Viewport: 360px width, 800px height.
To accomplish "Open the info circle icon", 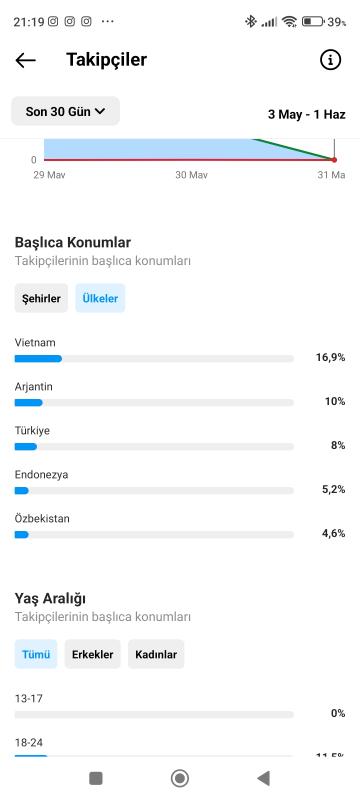I will point(330,60).
